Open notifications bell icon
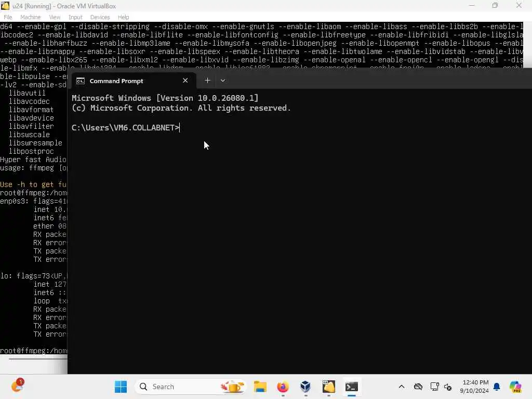This screenshot has width=532, height=399. point(497,387)
